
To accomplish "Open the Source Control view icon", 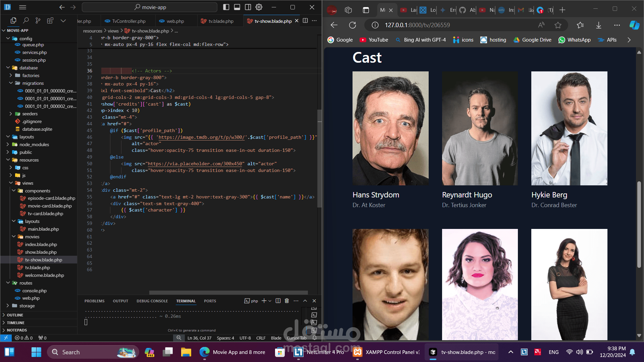I will coord(38,21).
